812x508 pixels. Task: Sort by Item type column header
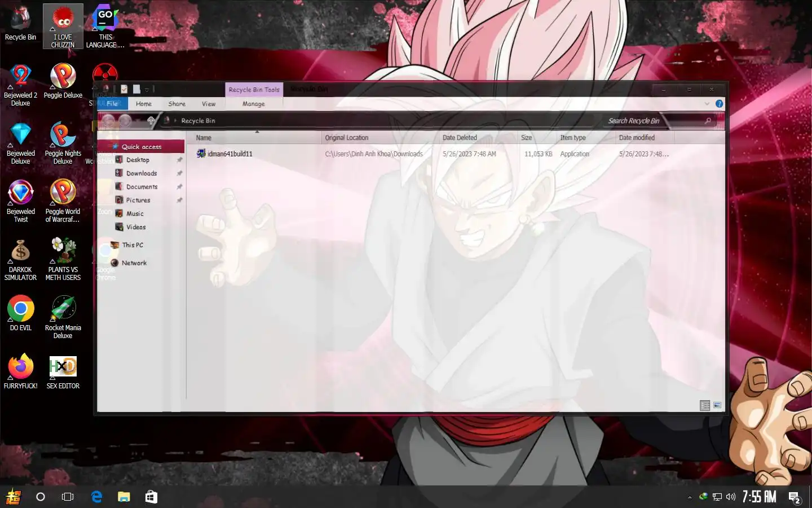[586, 138]
